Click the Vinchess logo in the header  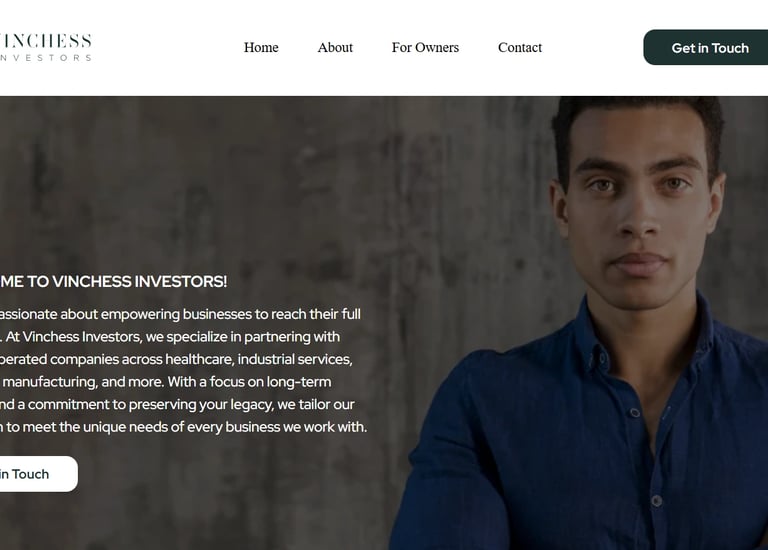pyautogui.click(x=46, y=47)
